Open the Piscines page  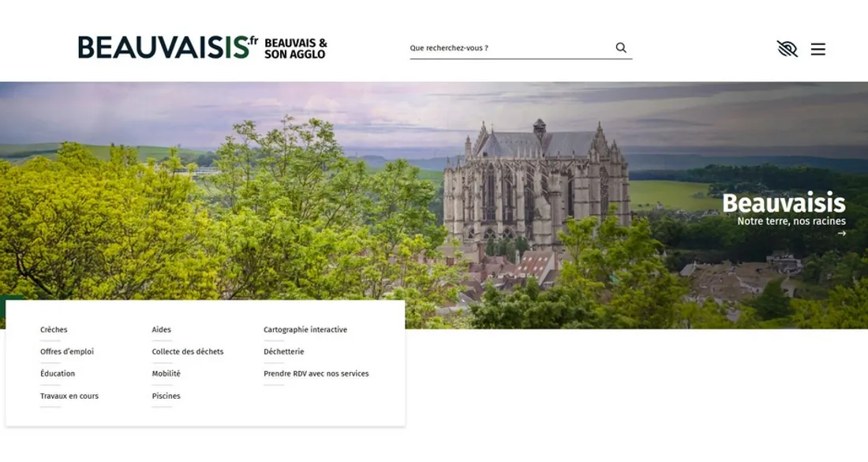166,396
